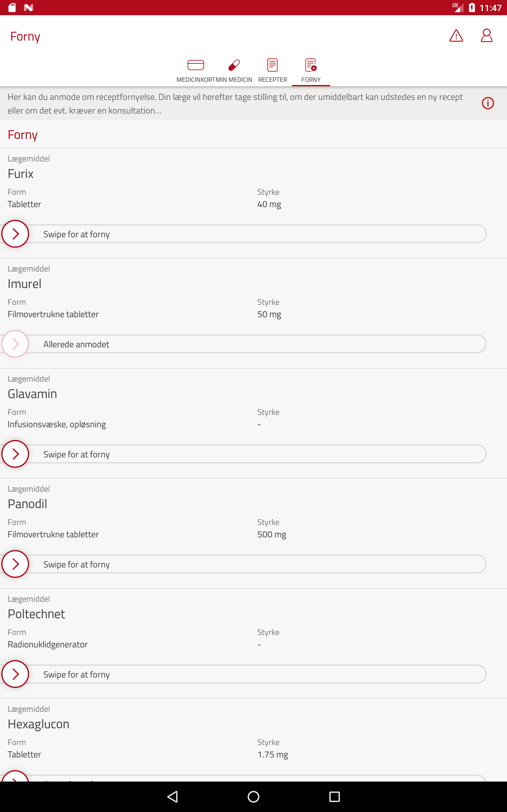Tap the Hexaglucon medicine name
Screen dimensions: 507x812
[39, 724]
